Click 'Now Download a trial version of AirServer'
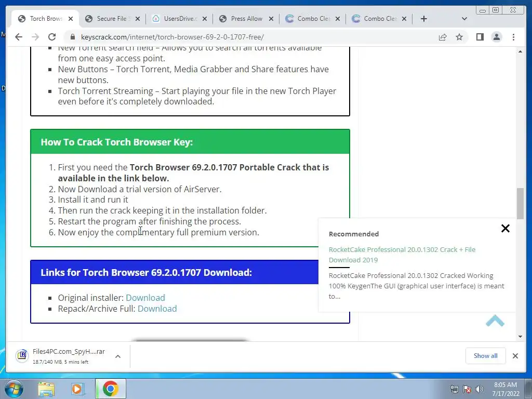 coord(140,189)
